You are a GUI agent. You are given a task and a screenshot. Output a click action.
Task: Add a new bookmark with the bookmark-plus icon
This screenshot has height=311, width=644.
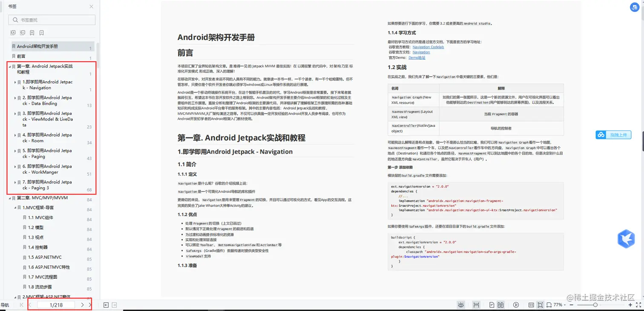(32, 33)
